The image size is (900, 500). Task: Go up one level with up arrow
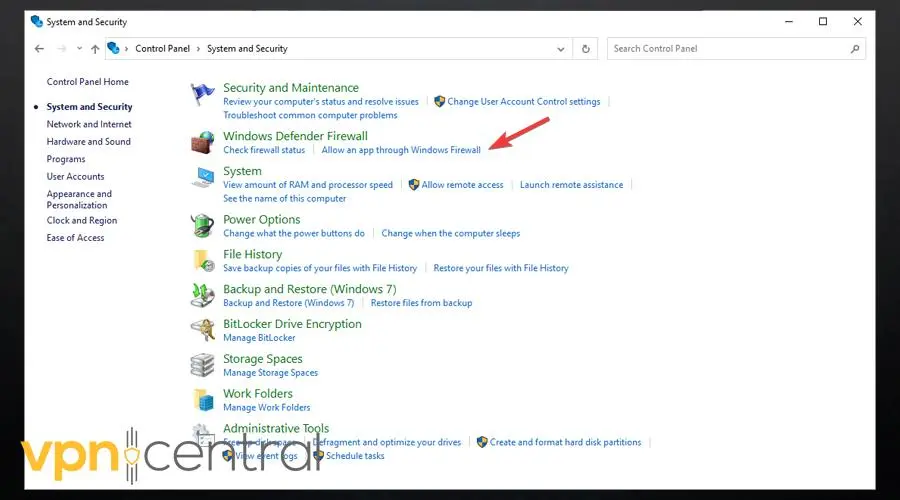(x=95, y=49)
